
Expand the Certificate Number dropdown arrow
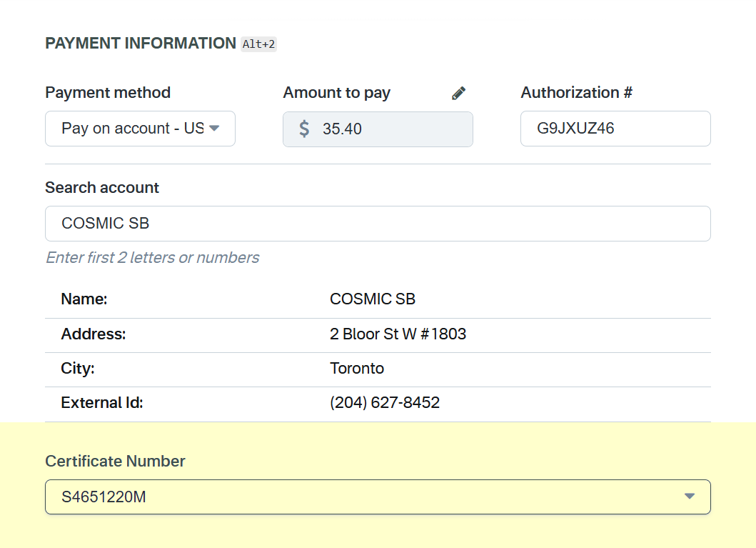689,497
